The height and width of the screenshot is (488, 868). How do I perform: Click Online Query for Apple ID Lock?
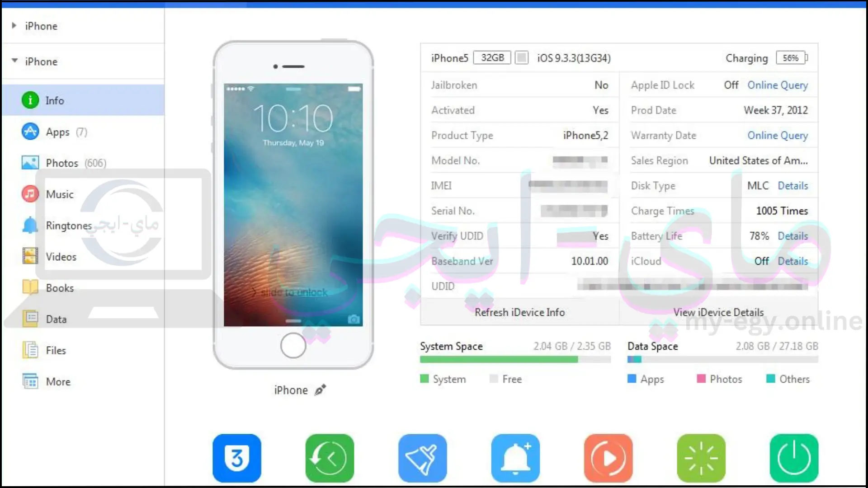pyautogui.click(x=777, y=85)
